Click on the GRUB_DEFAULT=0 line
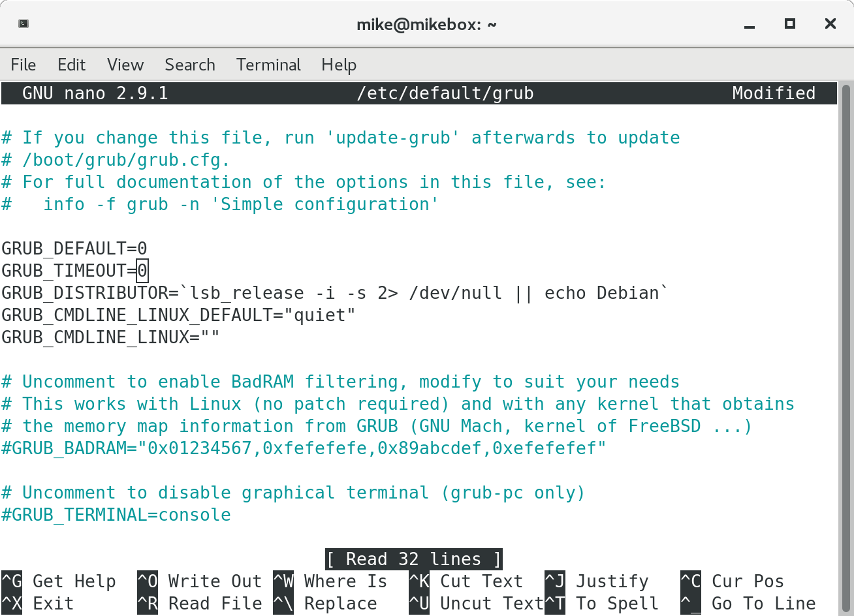854x616 pixels. click(x=74, y=249)
